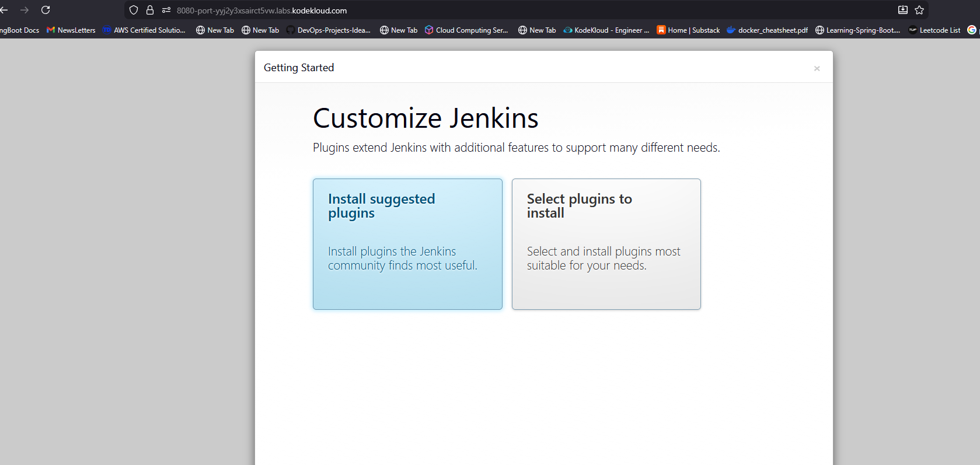Open docker_cheatsheet.pdf bookmark

coord(768,30)
